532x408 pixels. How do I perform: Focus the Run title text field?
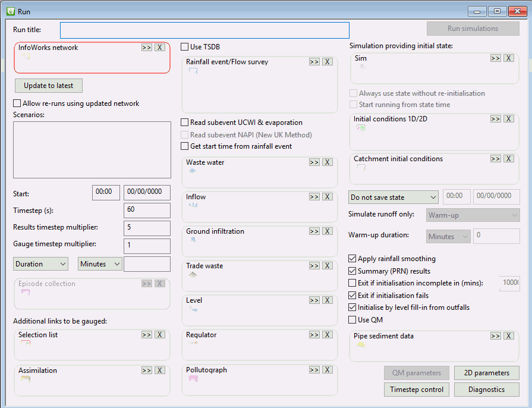[204, 30]
